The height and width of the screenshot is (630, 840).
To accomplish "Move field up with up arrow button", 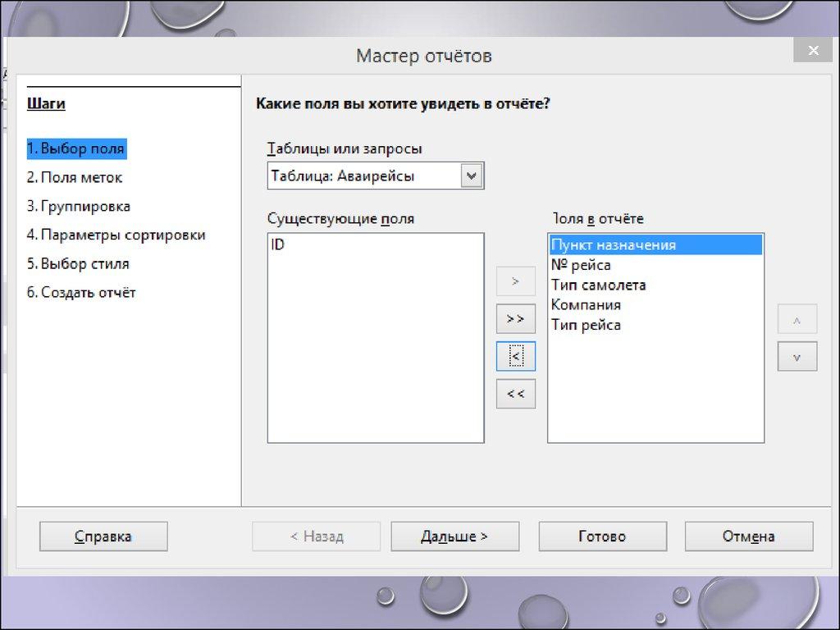I will 797,320.
